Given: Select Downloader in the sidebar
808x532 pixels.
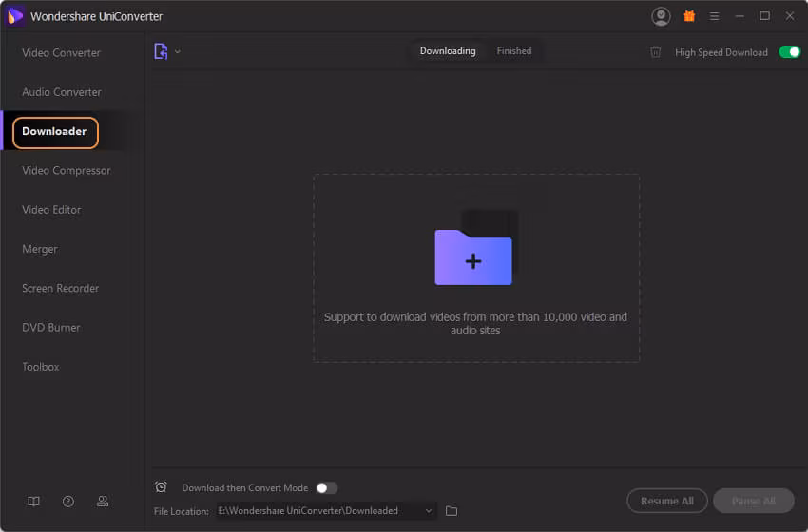Looking at the screenshot, I should point(54,132).
